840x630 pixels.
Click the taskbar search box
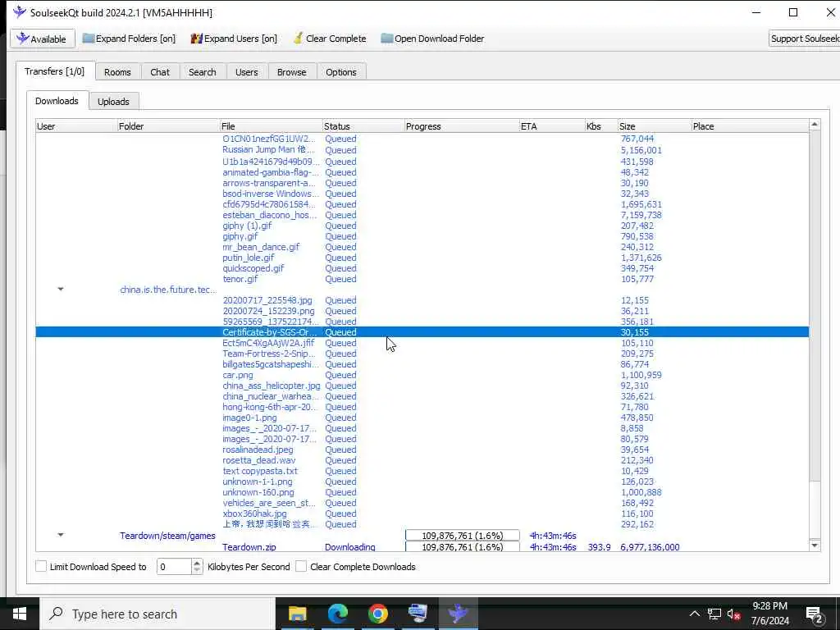click(x=157, y=614)
